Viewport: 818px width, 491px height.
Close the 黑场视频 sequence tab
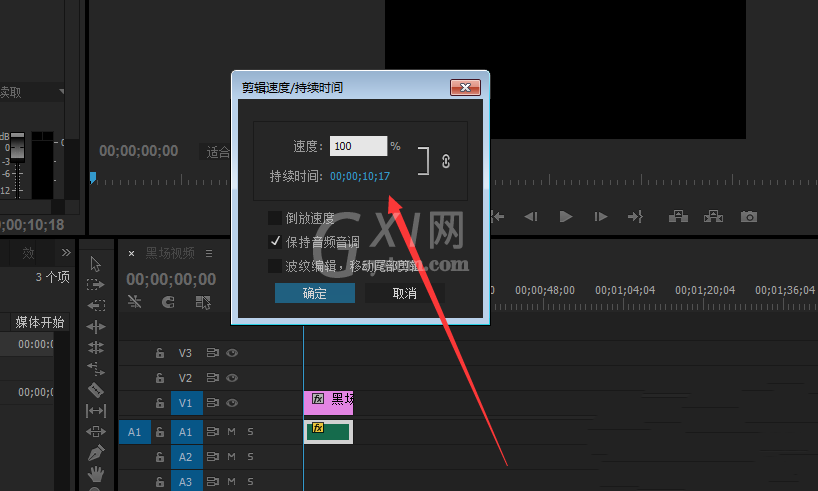(131, 254)
